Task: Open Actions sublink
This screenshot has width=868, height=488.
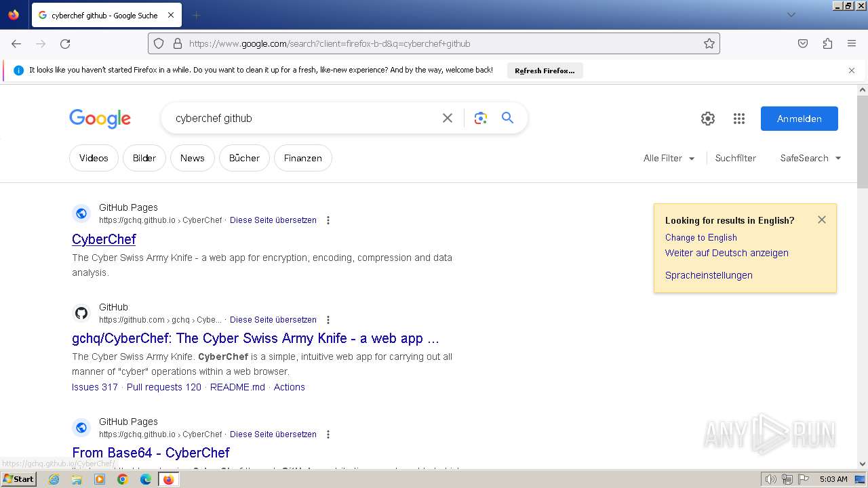Action: click(x=290, y=387)
